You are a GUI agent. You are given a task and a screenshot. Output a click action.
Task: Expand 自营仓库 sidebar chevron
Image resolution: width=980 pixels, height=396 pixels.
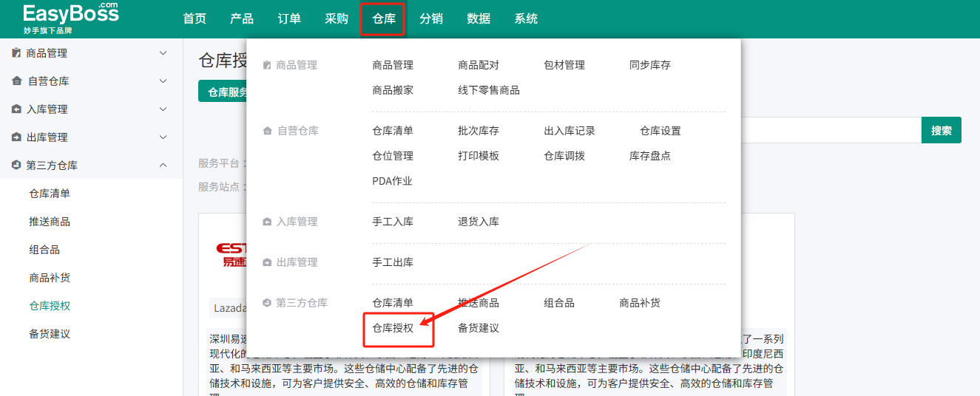click(163, 81)
